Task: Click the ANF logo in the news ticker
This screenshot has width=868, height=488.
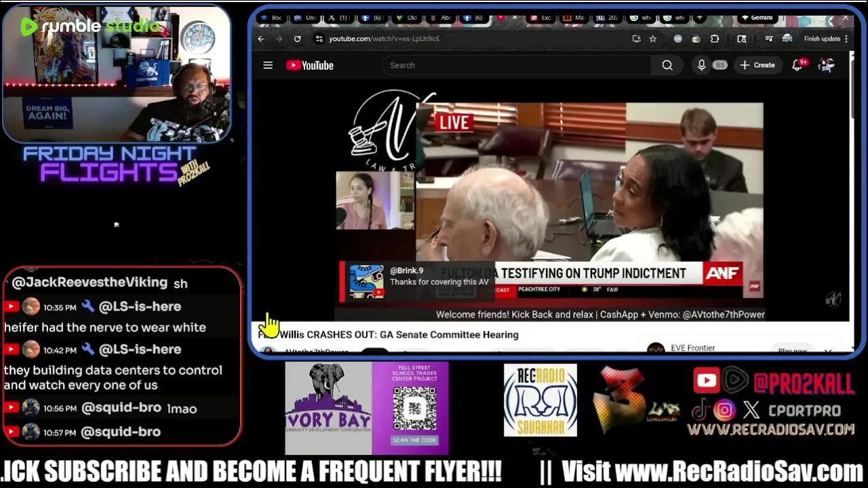Action: [x=722, y=273]
